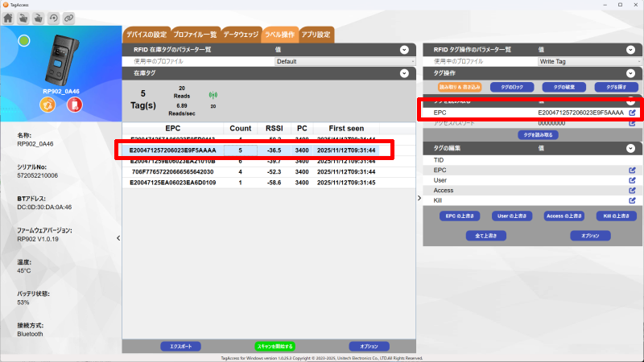Switch to the タグを探す mode

click(x=610, y=87)
